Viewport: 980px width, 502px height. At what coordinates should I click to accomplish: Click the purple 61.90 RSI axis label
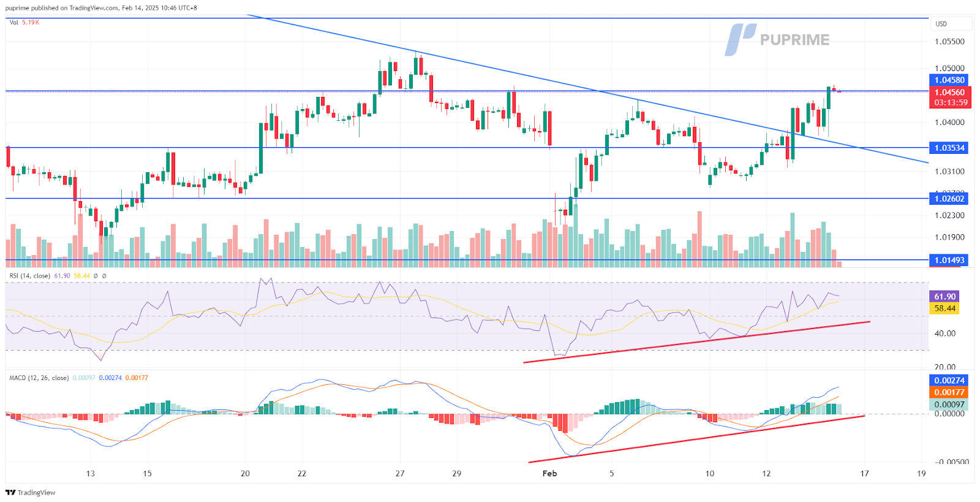(944, 297)
